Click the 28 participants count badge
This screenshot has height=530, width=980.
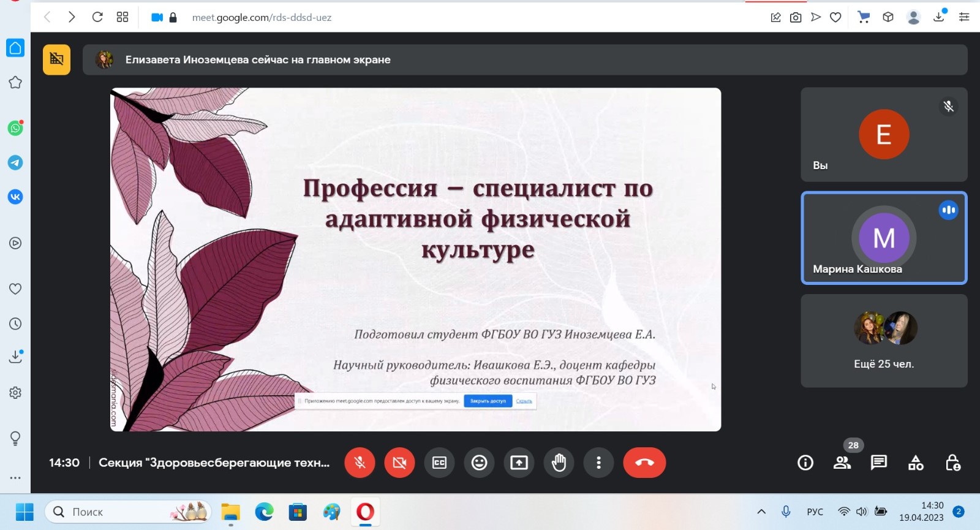pyautogui.click(x=853, y=445)
